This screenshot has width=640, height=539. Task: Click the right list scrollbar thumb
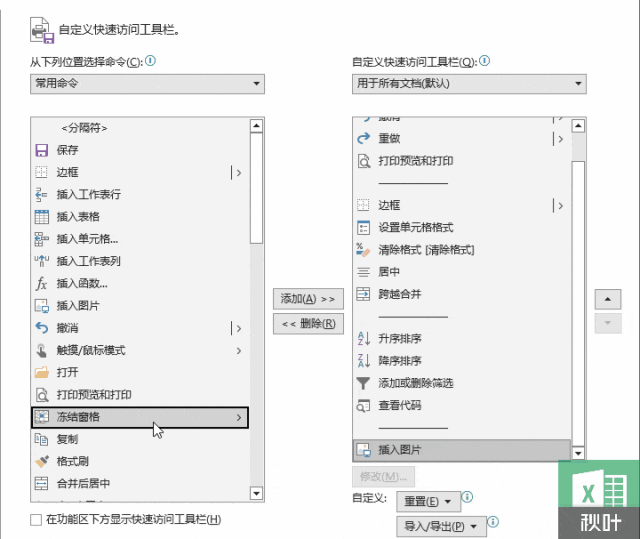[578, 303]
